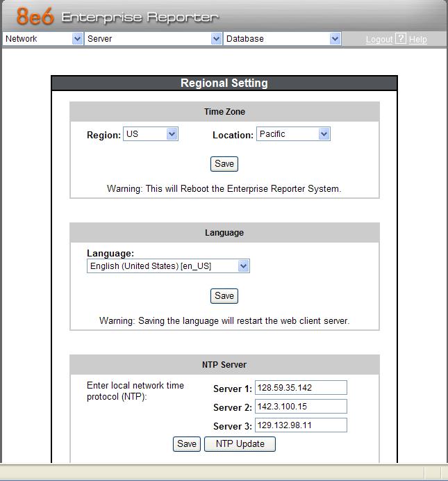Image resolution: width=448 pixels, height=481 pixels.
Task: Save the Language setting
Action: pos(224,296)
